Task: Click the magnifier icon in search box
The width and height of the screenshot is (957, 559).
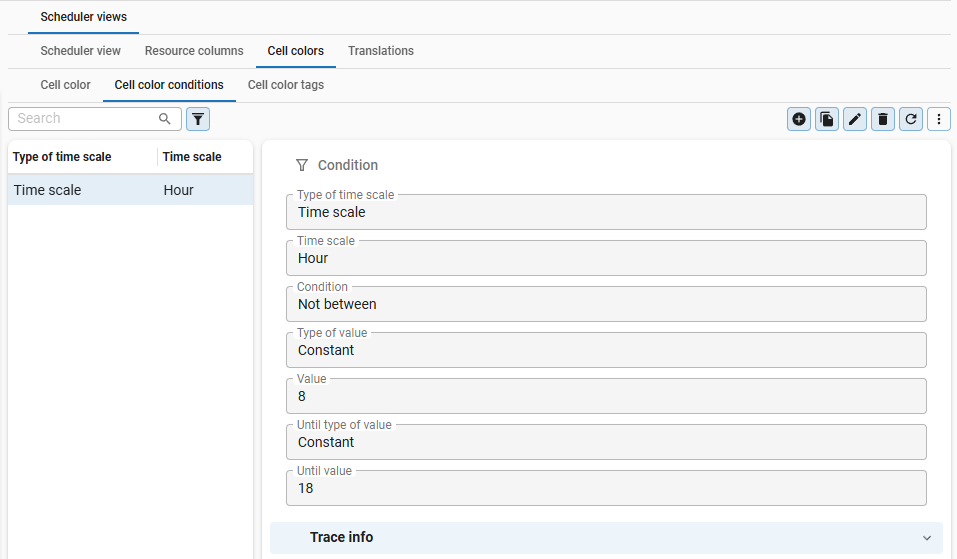Action: click(165, 119)
